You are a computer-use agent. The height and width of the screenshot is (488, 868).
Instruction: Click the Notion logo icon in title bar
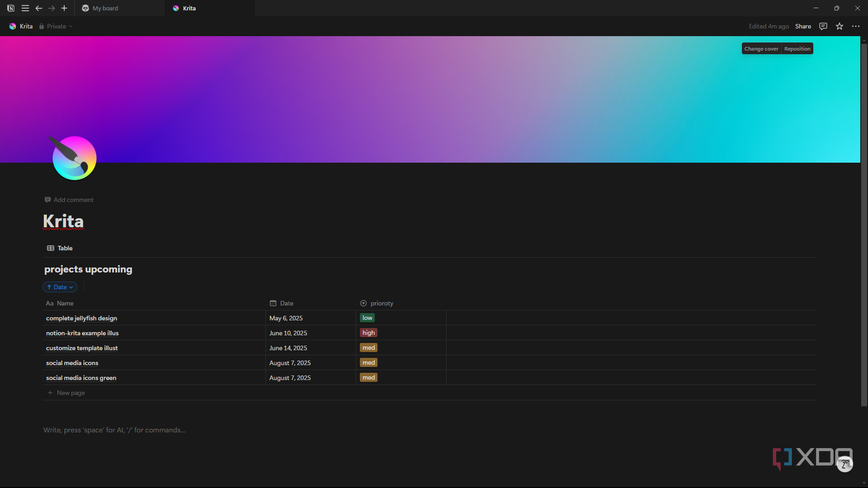coord(11,8)
